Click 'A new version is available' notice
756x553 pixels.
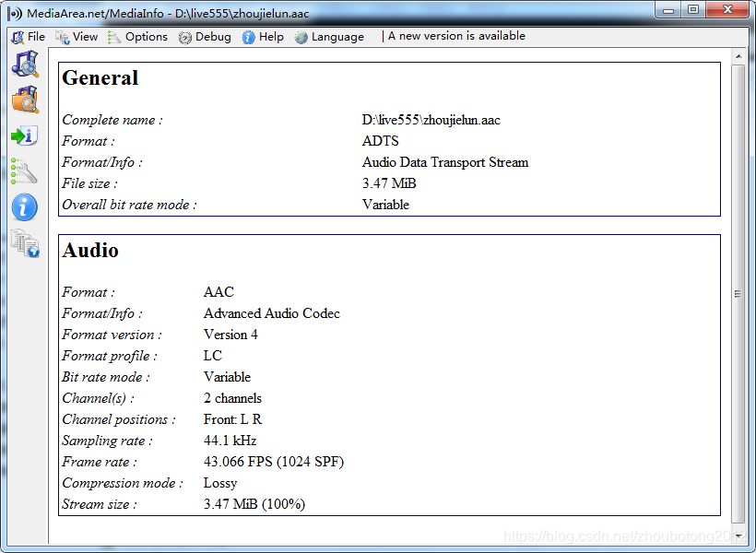click(x=456, y=36)
